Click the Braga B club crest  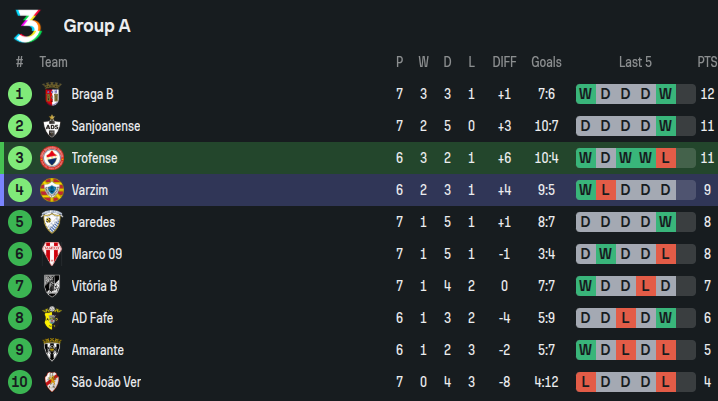pos(52,95)
